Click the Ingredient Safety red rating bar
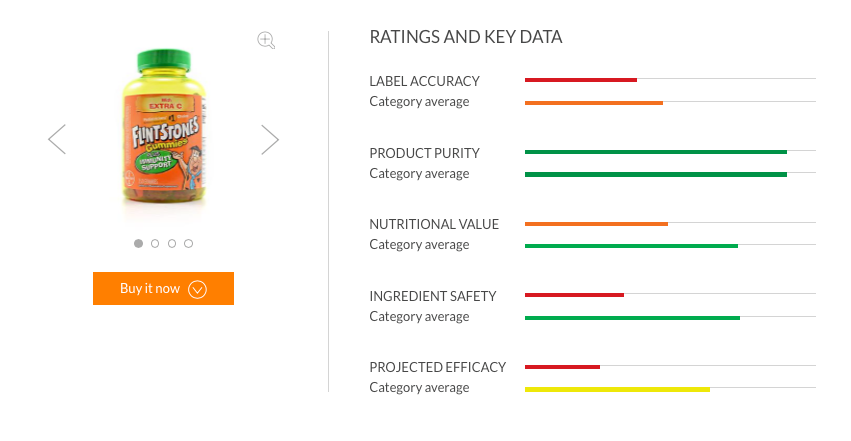This screenshot has height=441, width=851. 574,295
